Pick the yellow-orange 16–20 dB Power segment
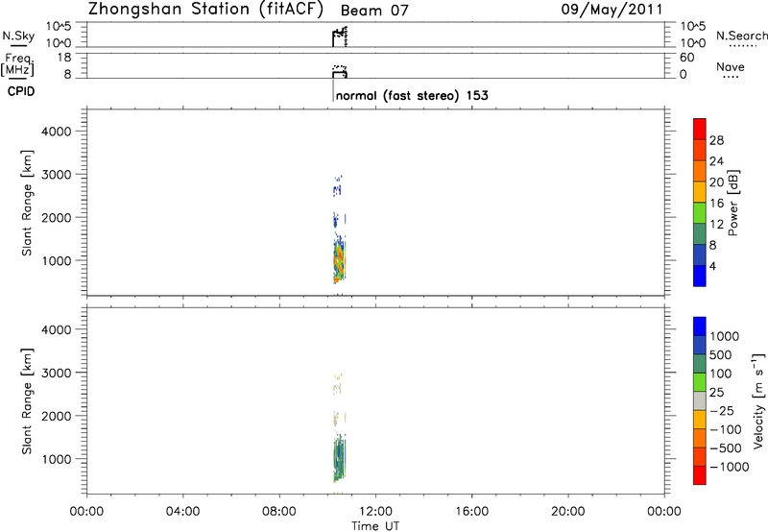 pyautogui.click(x=700, y=191)
